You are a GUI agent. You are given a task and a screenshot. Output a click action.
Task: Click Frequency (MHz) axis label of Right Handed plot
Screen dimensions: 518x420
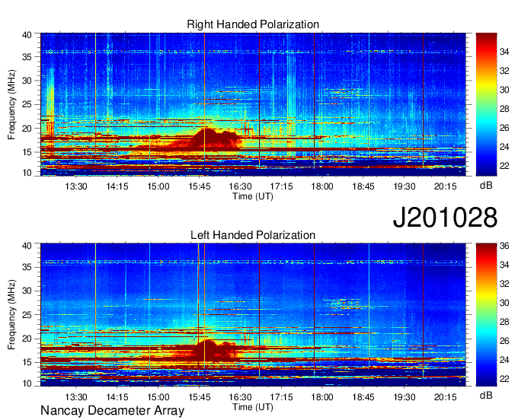[11, 105]
